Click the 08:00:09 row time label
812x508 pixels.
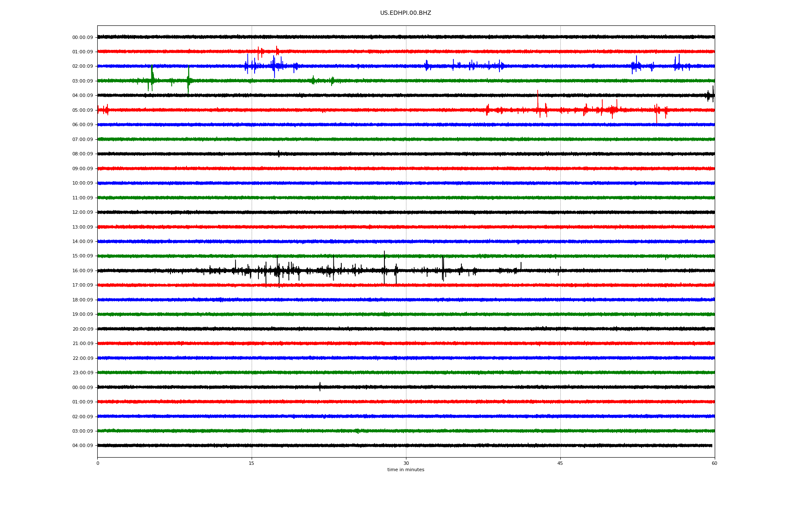[82, 154]
